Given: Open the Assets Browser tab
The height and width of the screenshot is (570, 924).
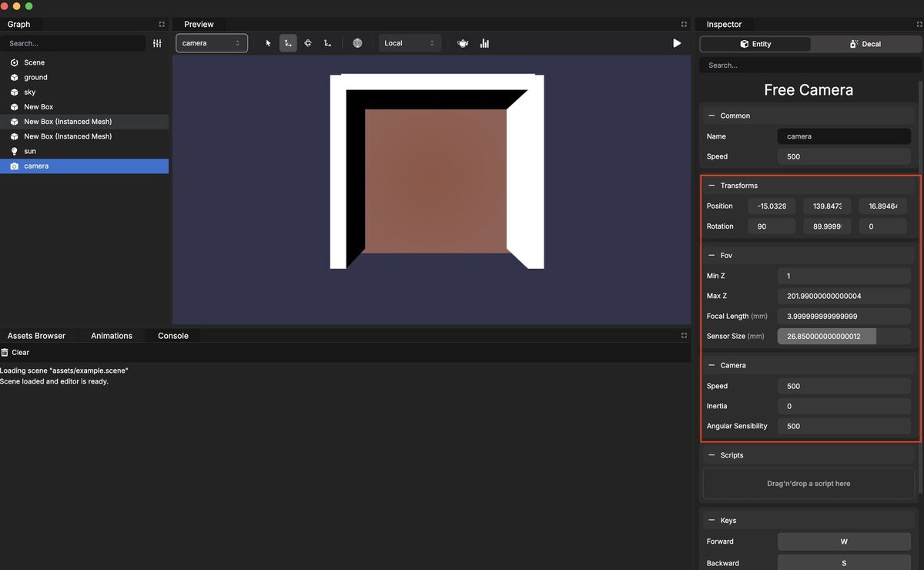Looking at the screenshot, I should tap(36, 336).
